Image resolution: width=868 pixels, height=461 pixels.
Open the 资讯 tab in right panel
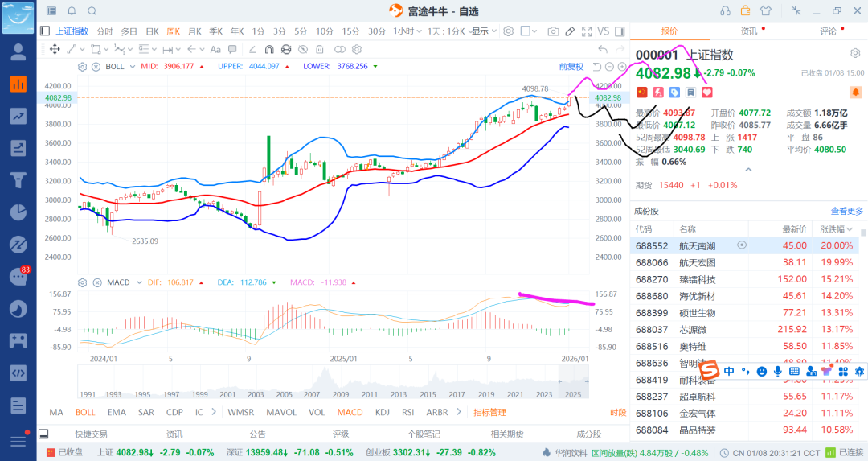(749, 31)
